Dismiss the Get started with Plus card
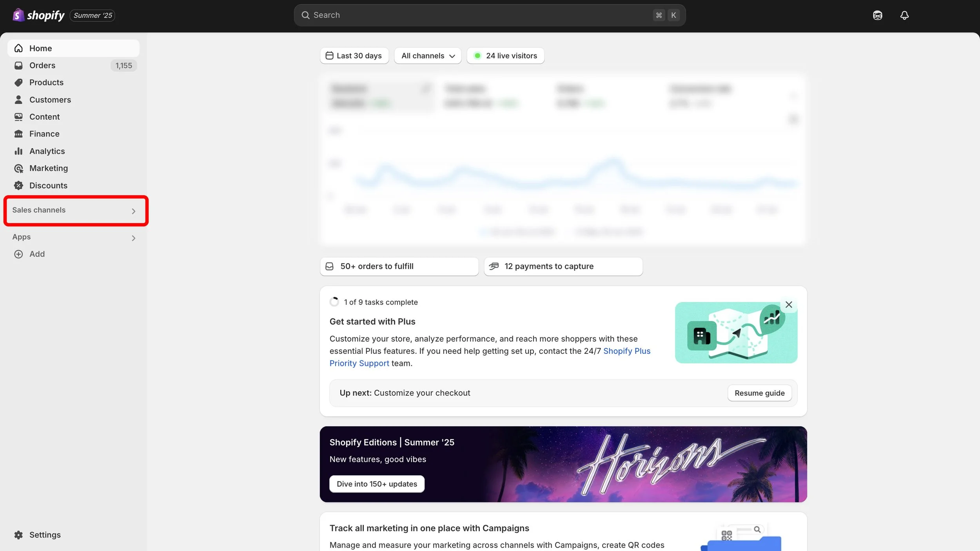 [x=789, y=305]
